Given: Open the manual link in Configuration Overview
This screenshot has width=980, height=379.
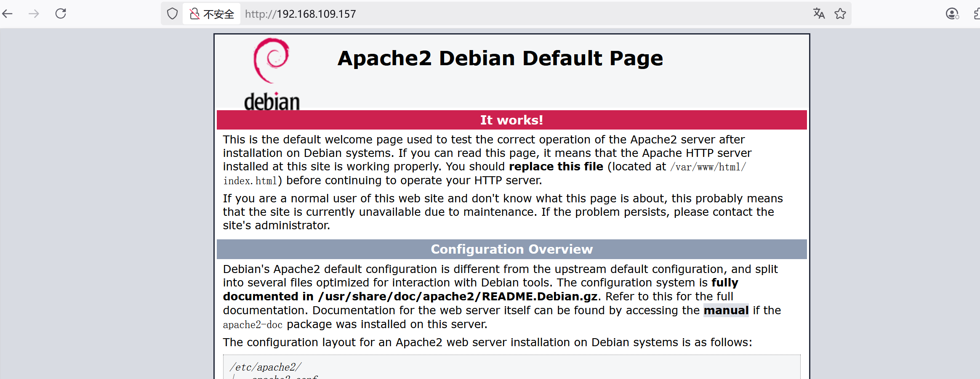Looking at the screenshot, I should (726, 310).
